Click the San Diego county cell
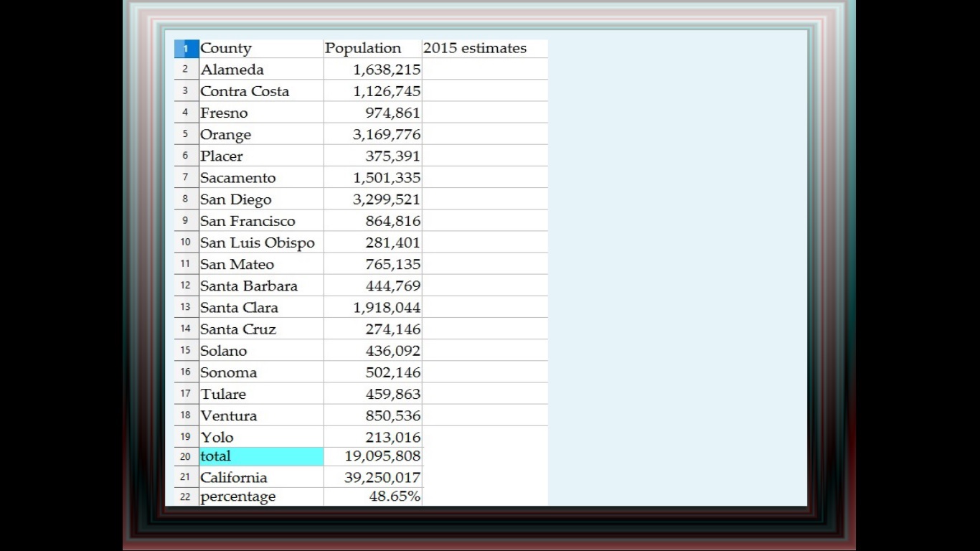 coord(236,199)
